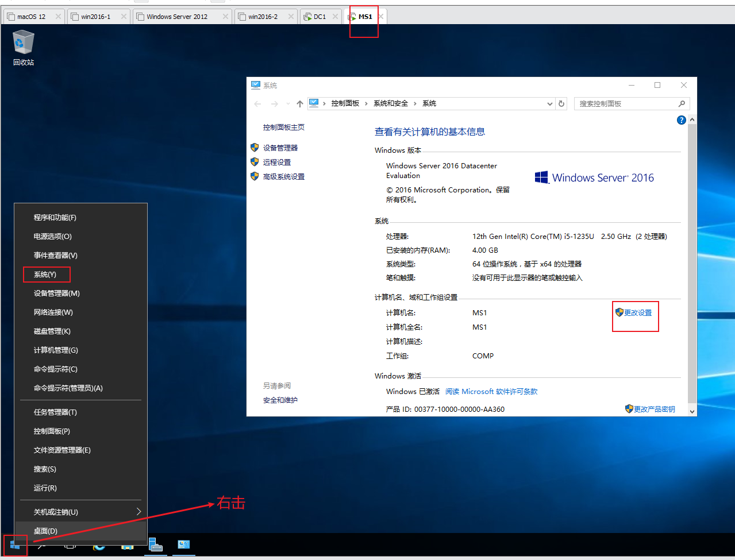Click the 控制面板 breadcrumb
Image resolution: width=735 pixels, height=560 pixels.
click(345, 103)
